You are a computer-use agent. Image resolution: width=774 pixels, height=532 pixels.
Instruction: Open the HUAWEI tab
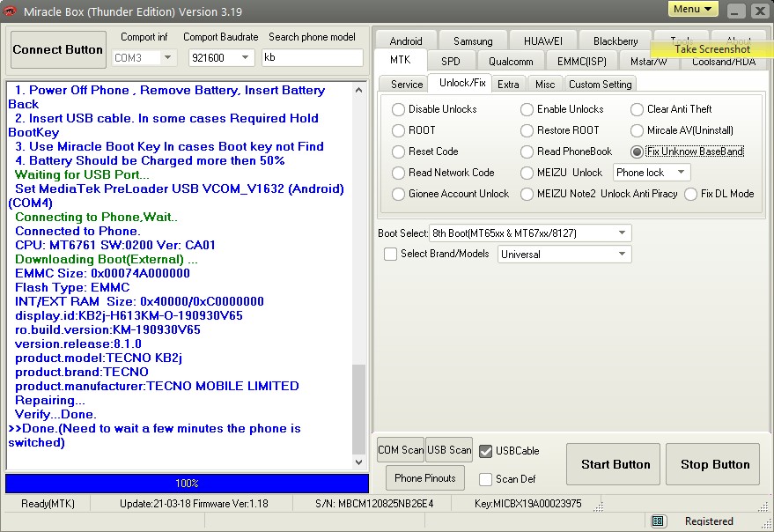pyautogui.click(x=542, y=41)
